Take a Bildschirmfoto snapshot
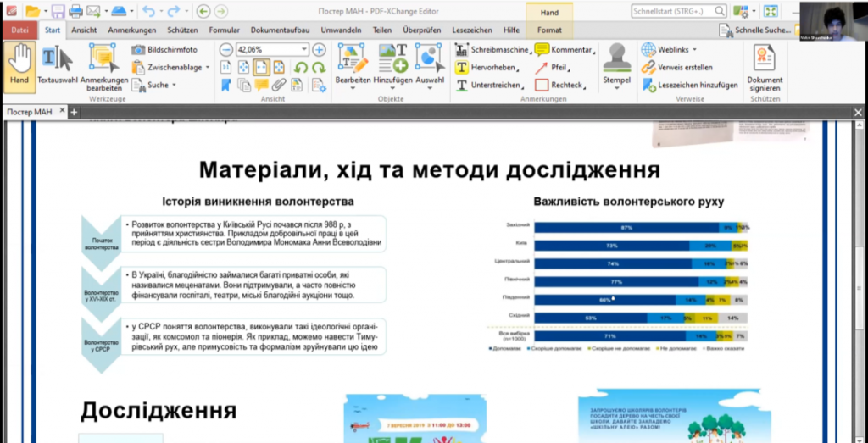 (x=165, y=50)
